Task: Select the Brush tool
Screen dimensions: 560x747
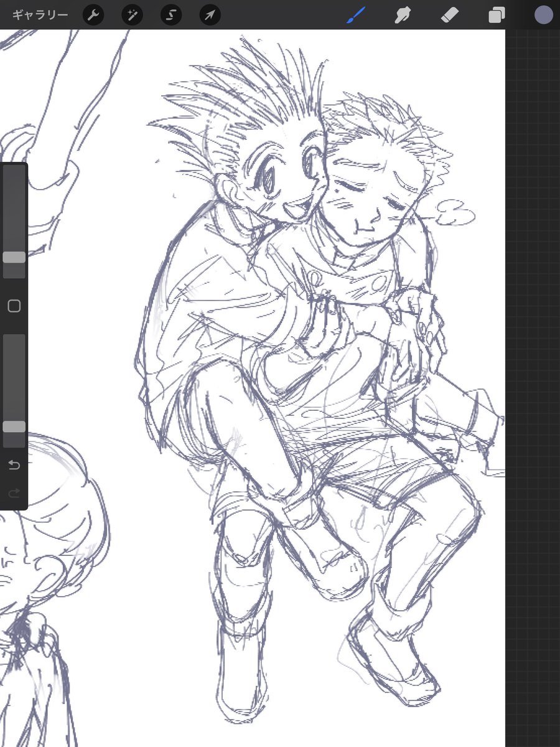Action: click(x=357, y=15)
